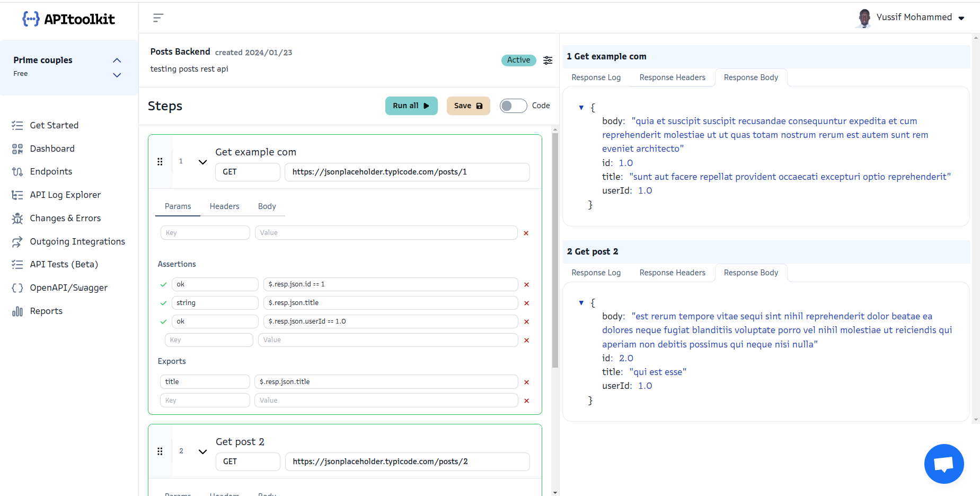The image size is (980, 496).
Task: Open method dropdown GET for step 1
Action: 248,172
